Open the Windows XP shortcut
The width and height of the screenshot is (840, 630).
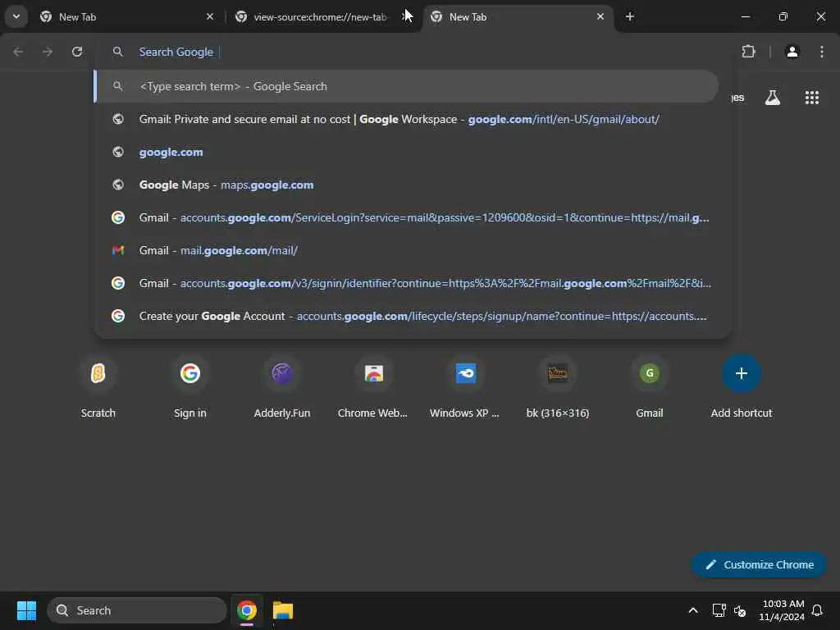(466, 387)
